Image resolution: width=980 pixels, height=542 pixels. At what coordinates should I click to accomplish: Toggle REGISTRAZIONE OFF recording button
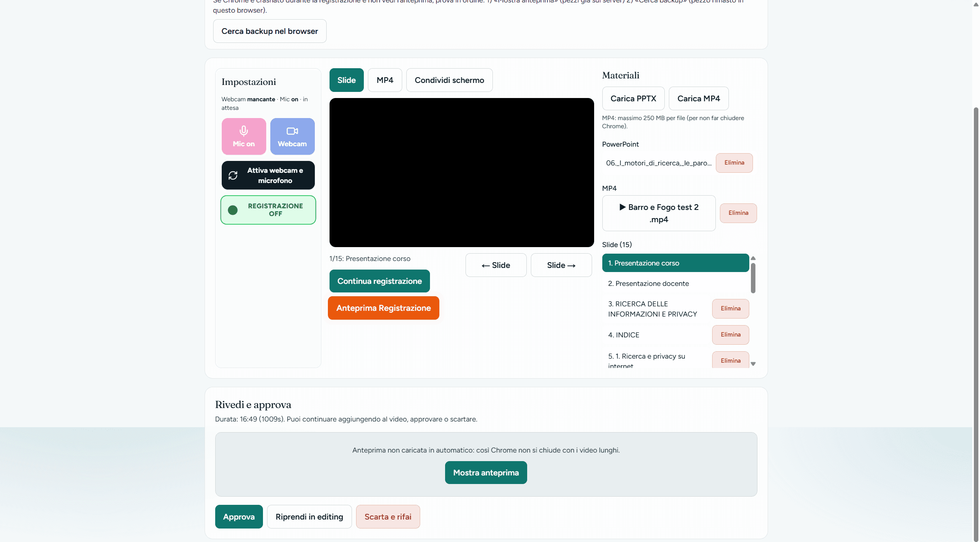click(x=268, y=210)
